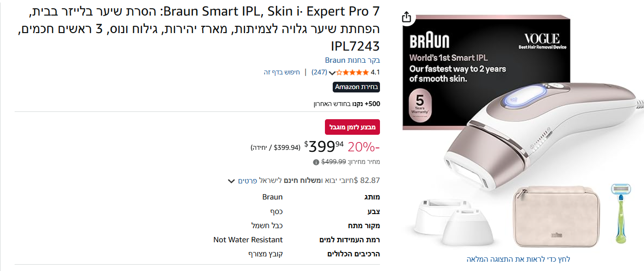Click the Vogue logo on product box
Viewport: 644px width, 271px height.
pos(542,39)
